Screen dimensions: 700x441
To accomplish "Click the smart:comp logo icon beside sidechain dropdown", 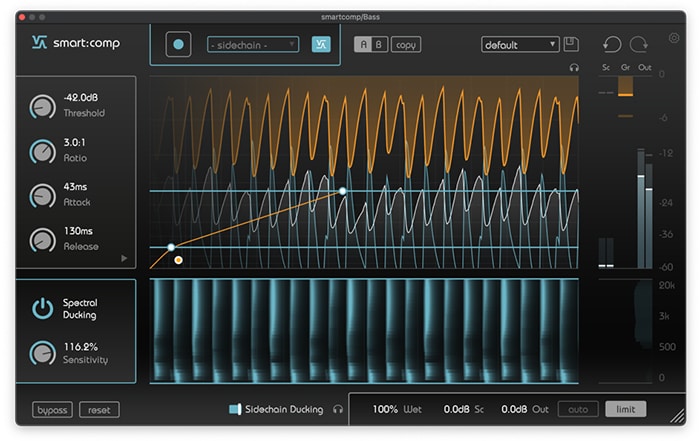I will click(322, 44).
